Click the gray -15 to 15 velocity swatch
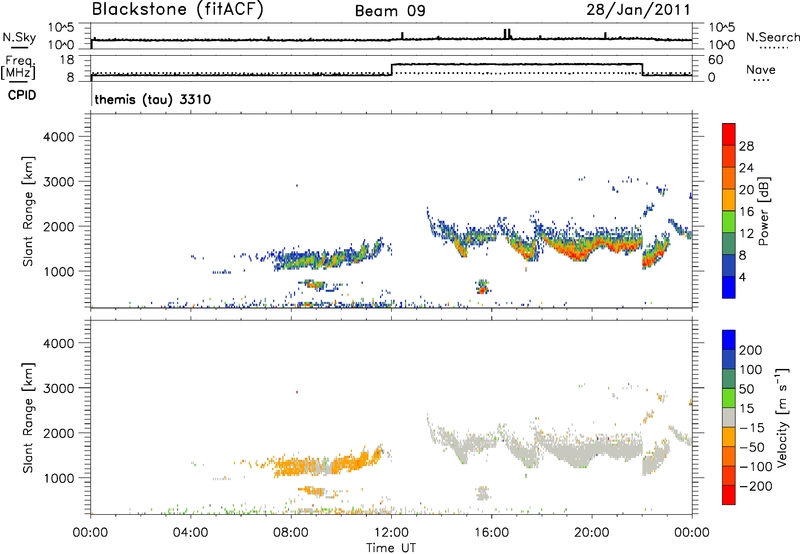Viewport: 800px width, 554px height. [729, 417]
